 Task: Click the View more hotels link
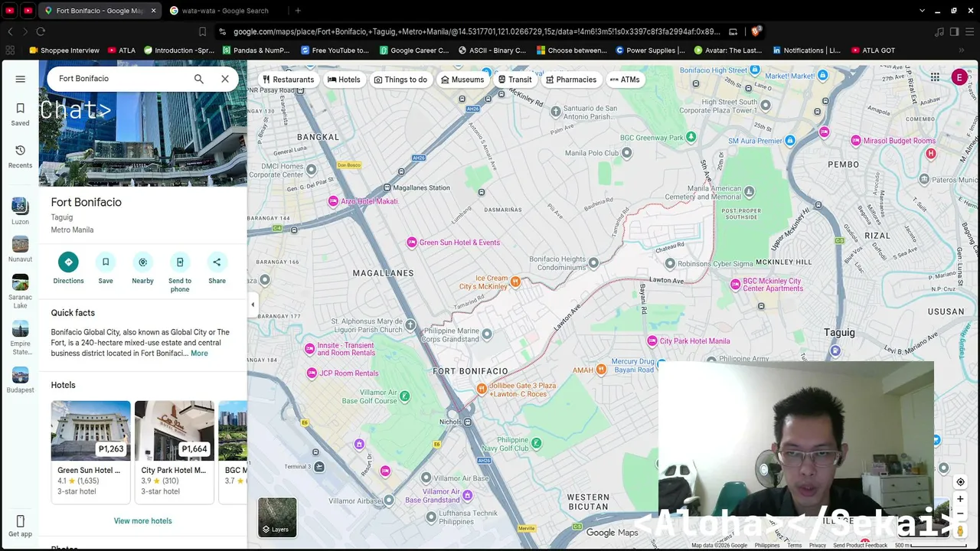pyautogui.click(x=143, y=521)
